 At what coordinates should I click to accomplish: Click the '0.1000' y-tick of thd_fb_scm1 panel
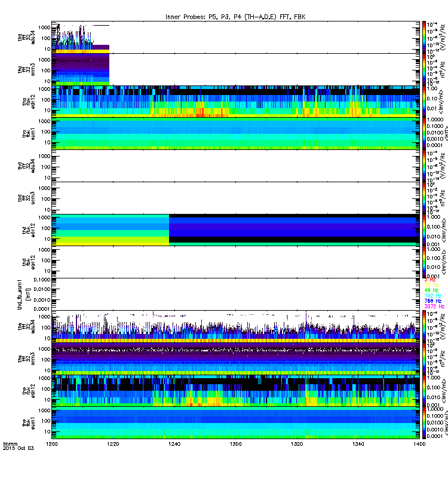(x=42, y=280)
